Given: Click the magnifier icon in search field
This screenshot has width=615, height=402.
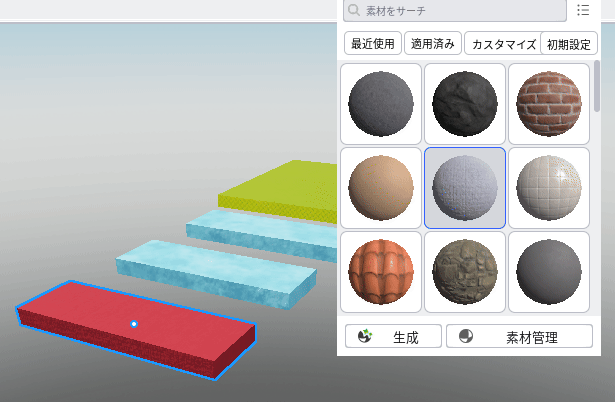Looking at the screenshot, I should (x=354, y=10).
